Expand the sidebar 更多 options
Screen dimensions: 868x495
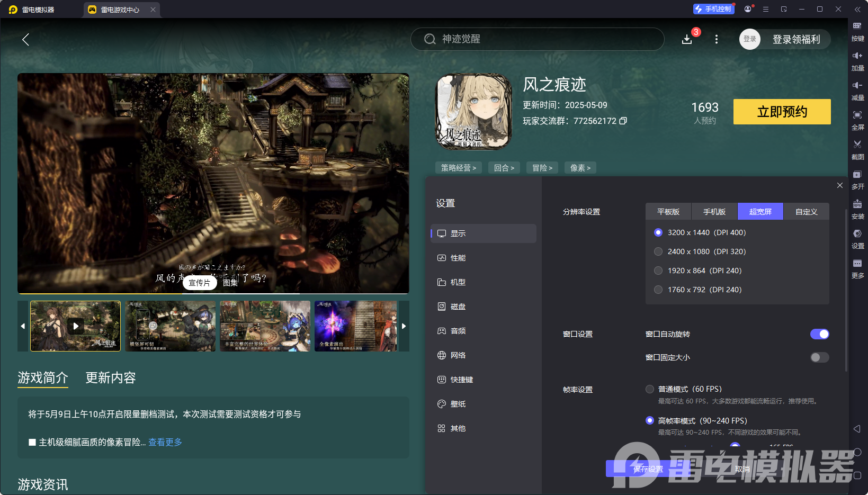(857, 264)
